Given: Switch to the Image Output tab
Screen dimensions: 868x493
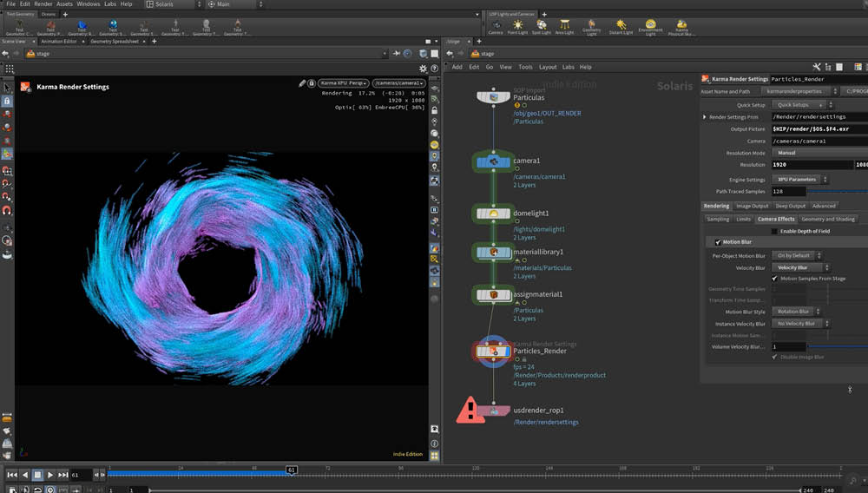Looking at the screenshot, I should [752, 206].
